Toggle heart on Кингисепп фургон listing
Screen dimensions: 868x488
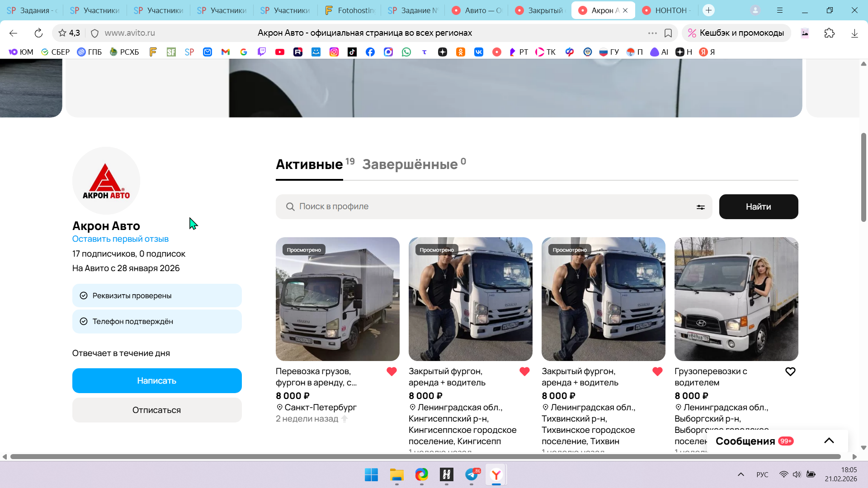524,371
